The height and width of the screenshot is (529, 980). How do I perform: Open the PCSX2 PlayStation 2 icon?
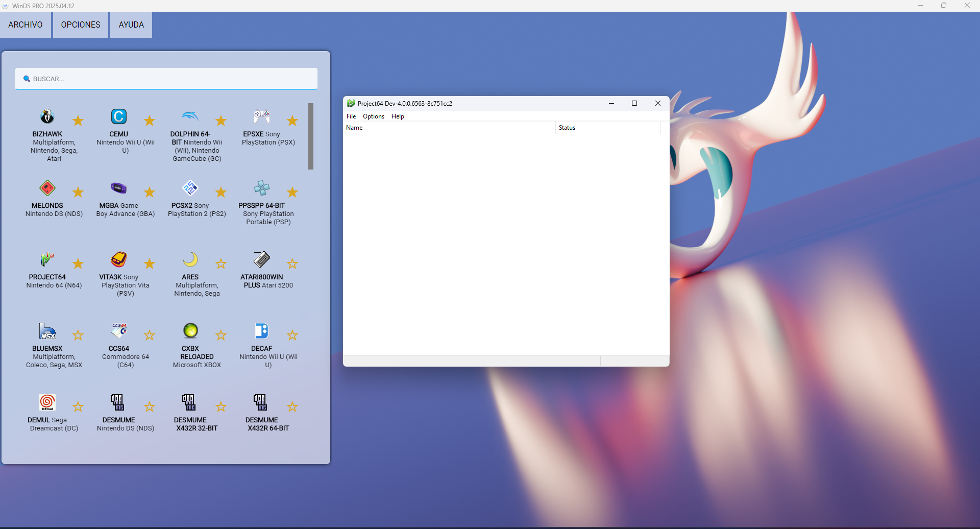coord(190,188)
